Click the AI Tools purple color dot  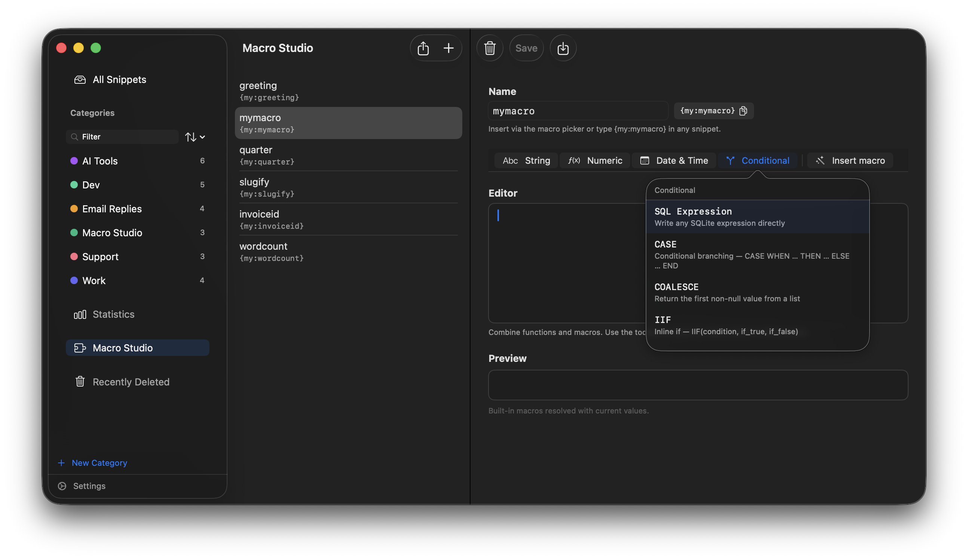[x=74, y=161]
